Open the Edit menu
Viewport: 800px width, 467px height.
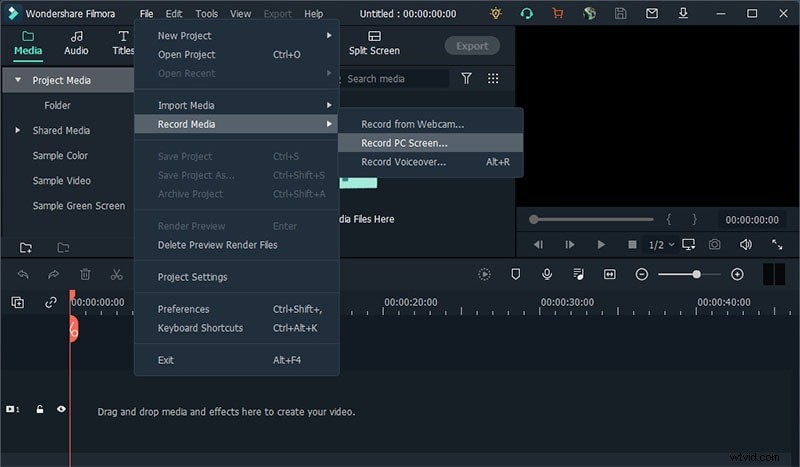(x=173, y=14)
